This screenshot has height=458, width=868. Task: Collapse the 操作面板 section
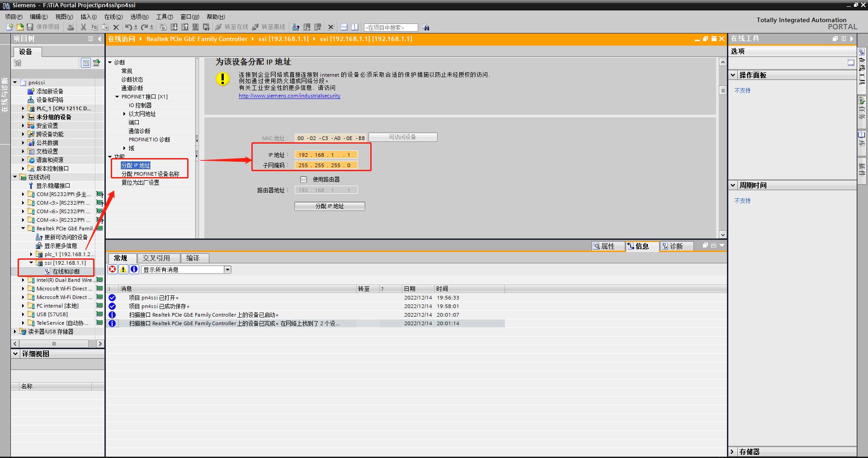coord(733,75)
